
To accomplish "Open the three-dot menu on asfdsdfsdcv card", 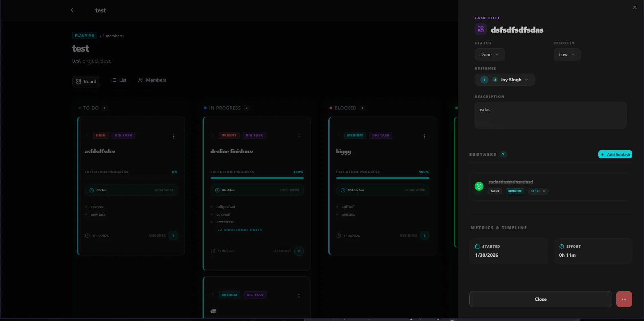I will [x=173, y=136].
